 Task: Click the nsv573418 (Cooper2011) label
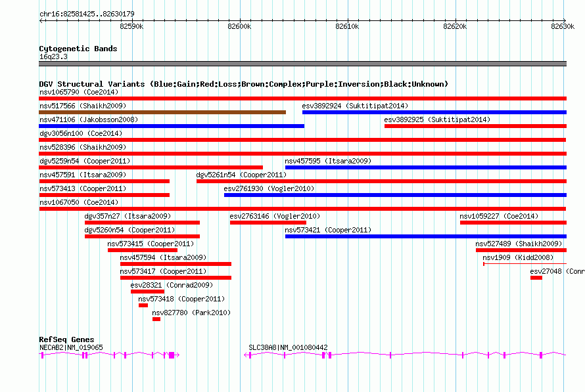pos(181,299)
